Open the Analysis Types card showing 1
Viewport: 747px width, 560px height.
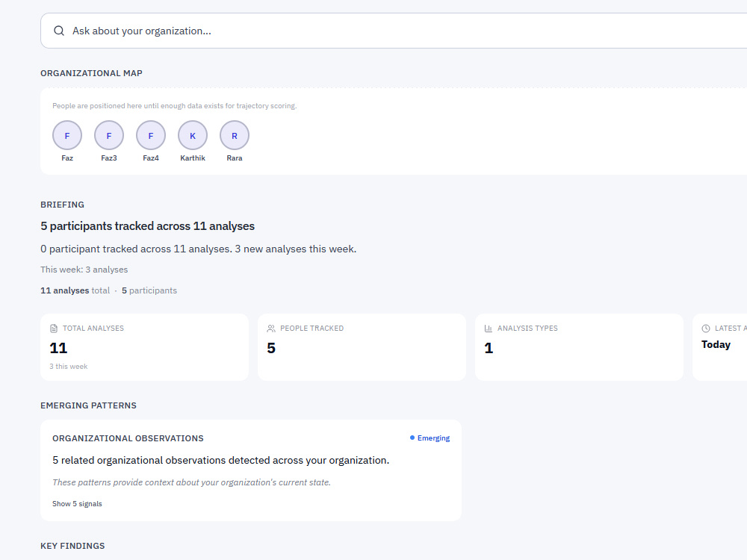pyautogui.click(x=579, y=347)
